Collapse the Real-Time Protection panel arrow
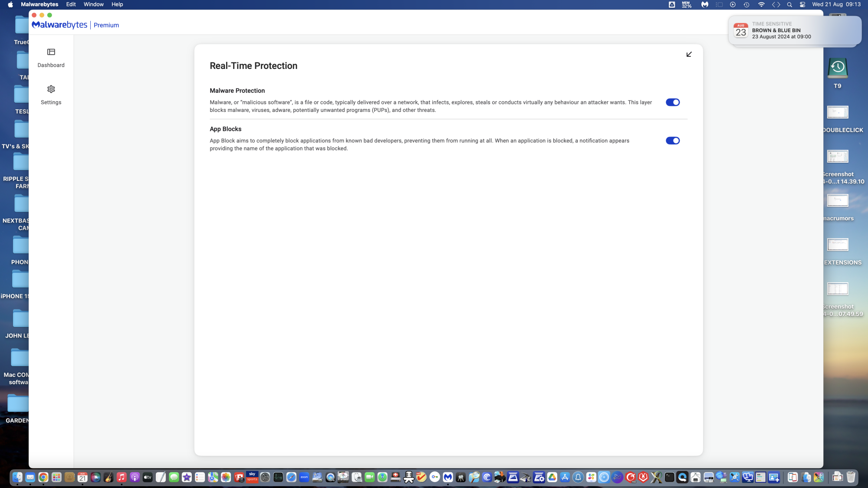 coord(689,54)
